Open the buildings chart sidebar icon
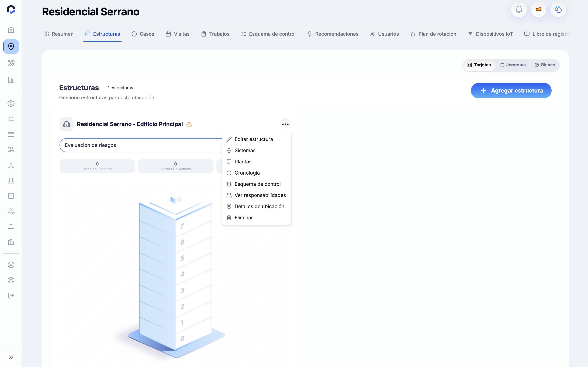The height and width of the screenshot is (367, 588). [x=11, y=242]
